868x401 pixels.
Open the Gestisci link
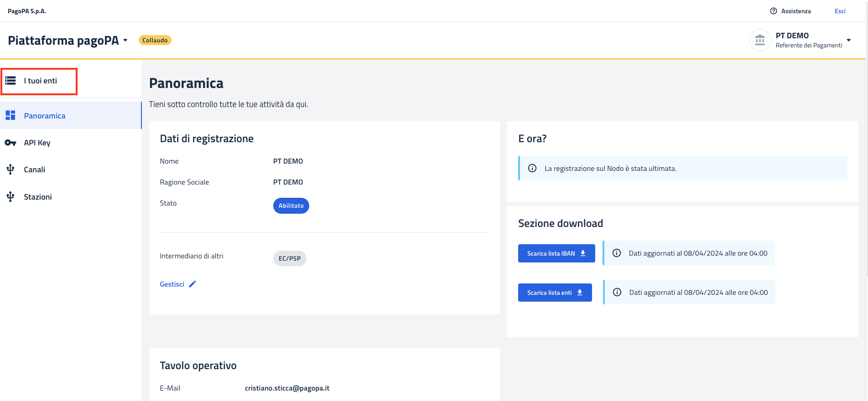pos(172,284)
